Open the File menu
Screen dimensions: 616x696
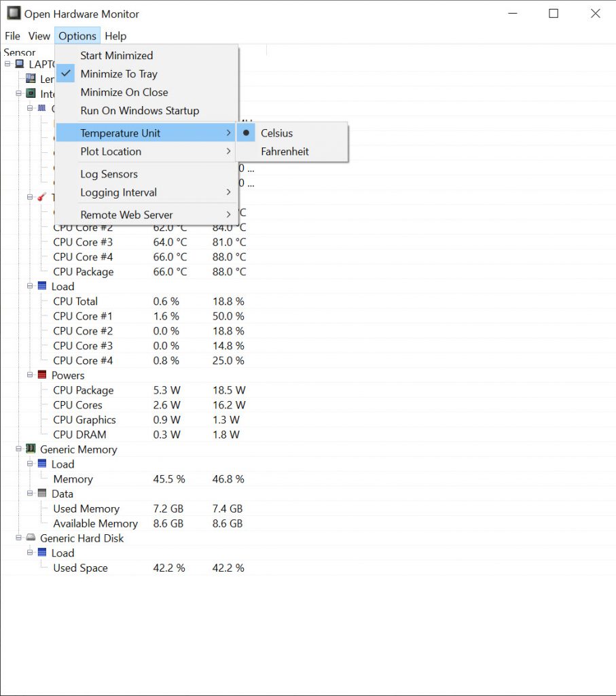12,36
